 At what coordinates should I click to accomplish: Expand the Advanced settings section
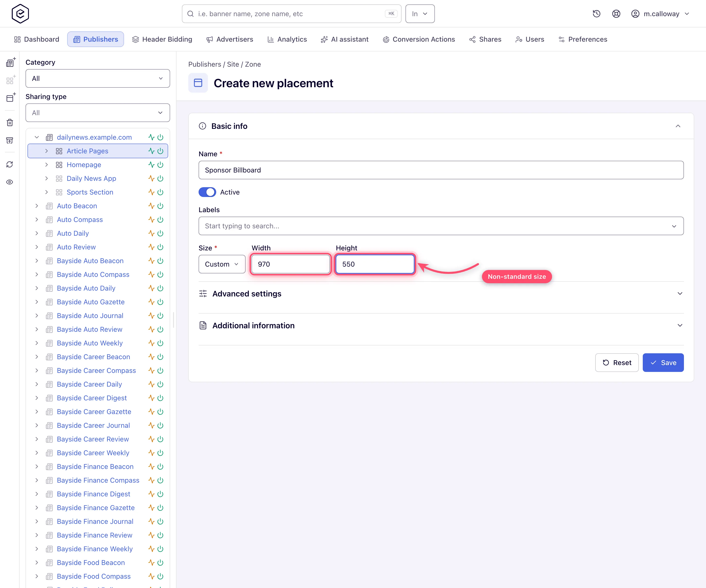[x=441, y=294]
